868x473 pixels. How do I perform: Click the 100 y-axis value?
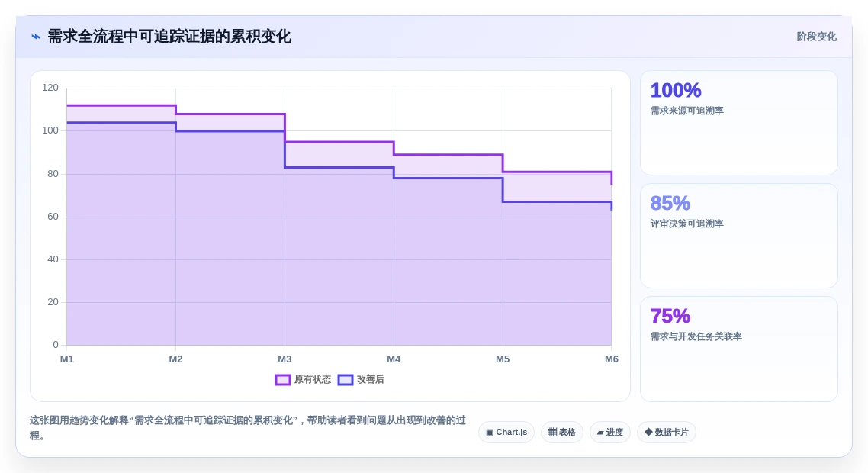[50, 130]
